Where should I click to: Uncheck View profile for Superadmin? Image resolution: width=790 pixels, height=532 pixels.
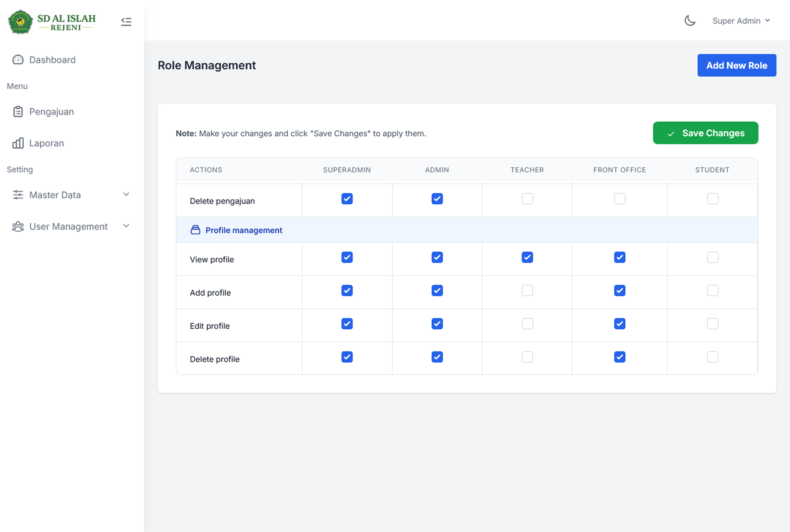(347, 258)
